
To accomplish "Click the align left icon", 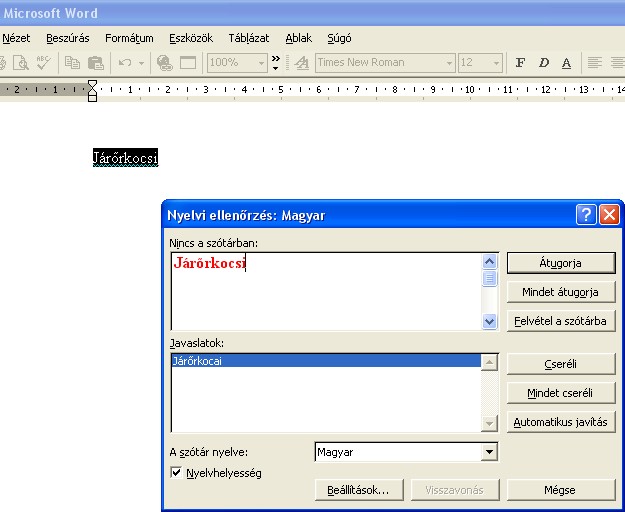I will tap(594, 62).
